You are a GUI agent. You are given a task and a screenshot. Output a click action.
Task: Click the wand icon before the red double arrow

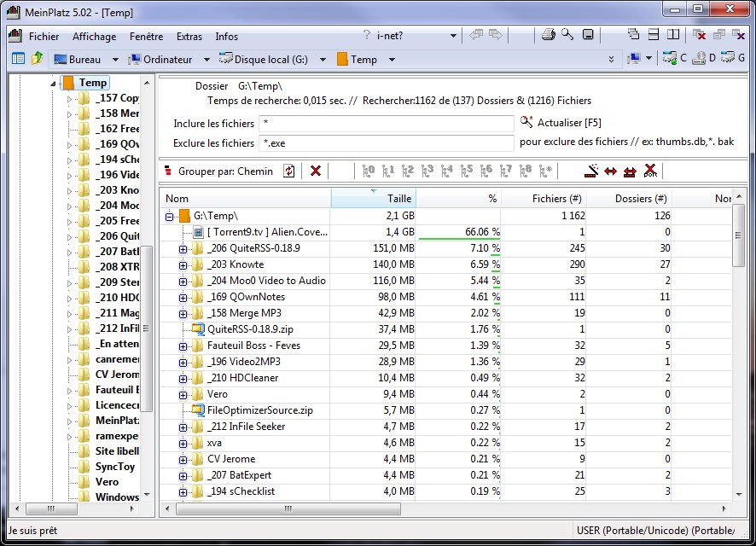591,171
